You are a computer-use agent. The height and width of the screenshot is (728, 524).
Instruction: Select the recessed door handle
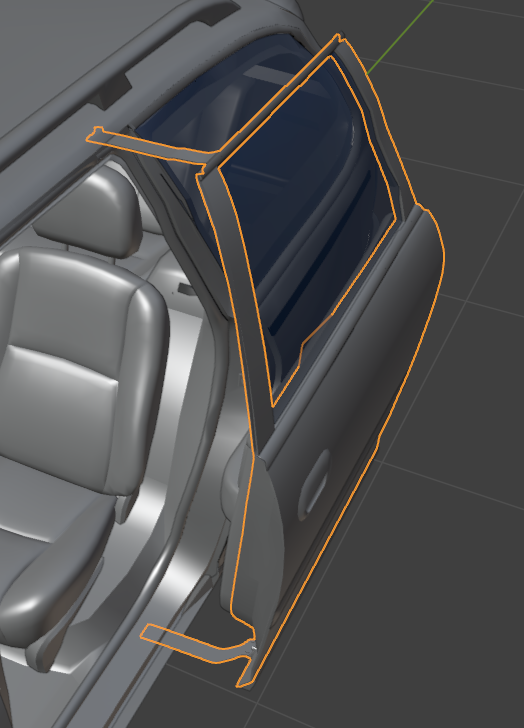pyautogui.click(x=315, y=483)
